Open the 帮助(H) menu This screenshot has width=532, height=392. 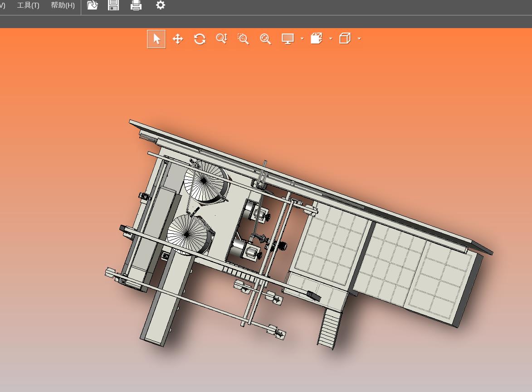(63, 5)
